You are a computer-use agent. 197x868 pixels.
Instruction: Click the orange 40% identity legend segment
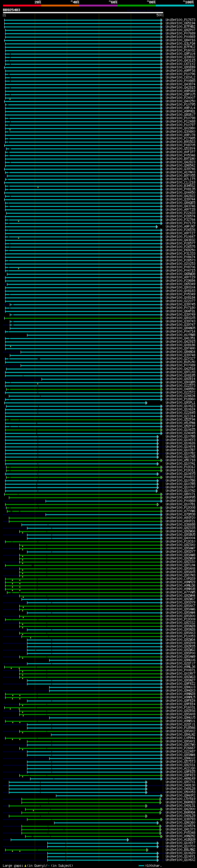[60, 6]
